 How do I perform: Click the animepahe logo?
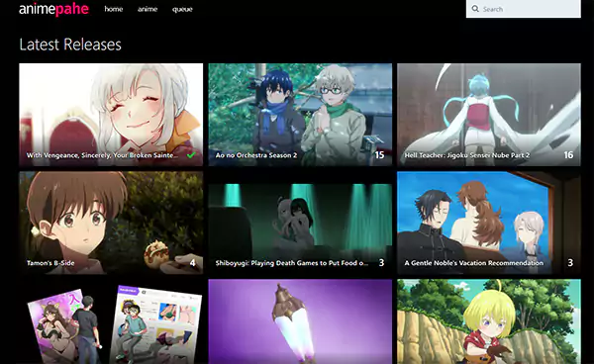coord(53,9)
